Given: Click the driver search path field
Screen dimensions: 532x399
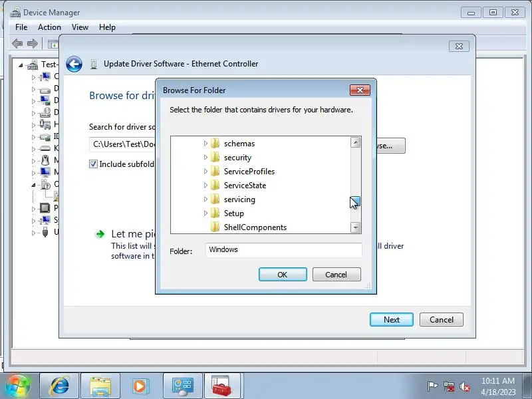Looking at the screenshot, I should tap(122, 144).
